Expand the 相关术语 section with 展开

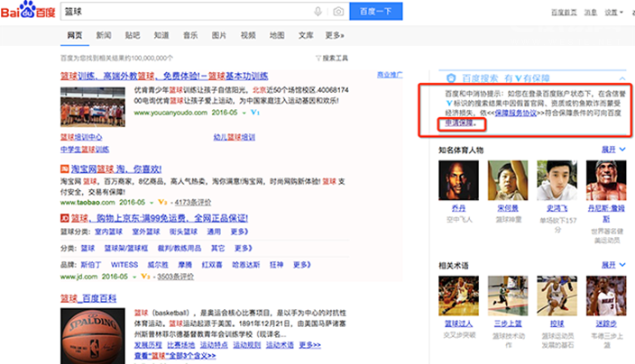[612, 267]
